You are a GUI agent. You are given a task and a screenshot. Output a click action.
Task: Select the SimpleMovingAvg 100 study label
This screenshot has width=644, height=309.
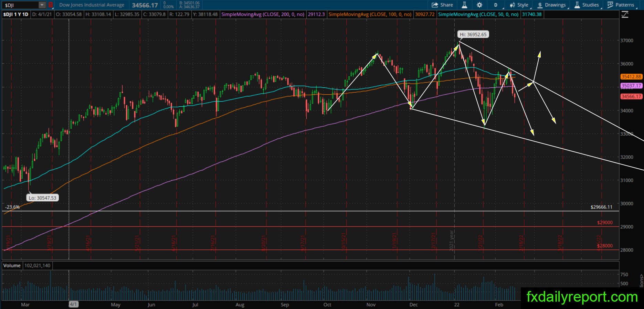[x=370, y=14]
